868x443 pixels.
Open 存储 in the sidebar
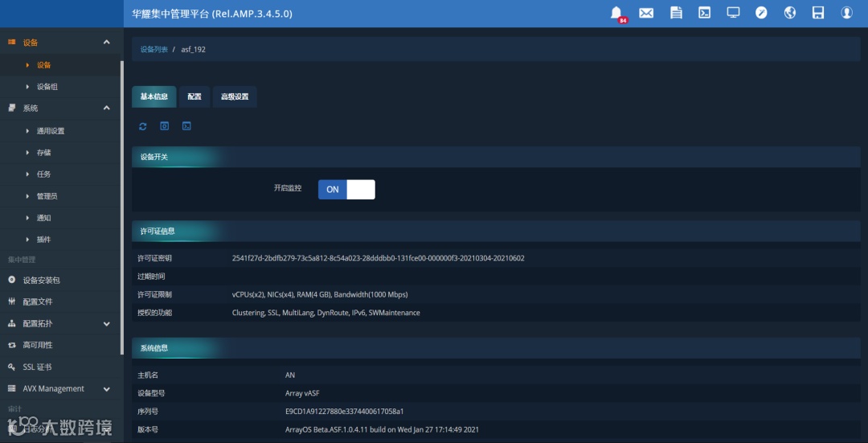pyautogui.click(x=43, y=153)
